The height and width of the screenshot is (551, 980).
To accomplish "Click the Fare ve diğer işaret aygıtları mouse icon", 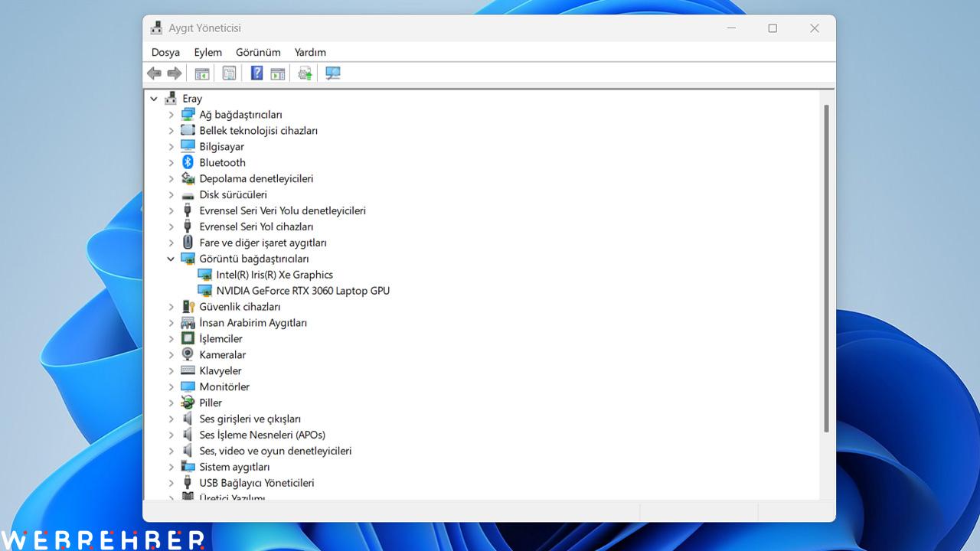I will coord(188,243).
